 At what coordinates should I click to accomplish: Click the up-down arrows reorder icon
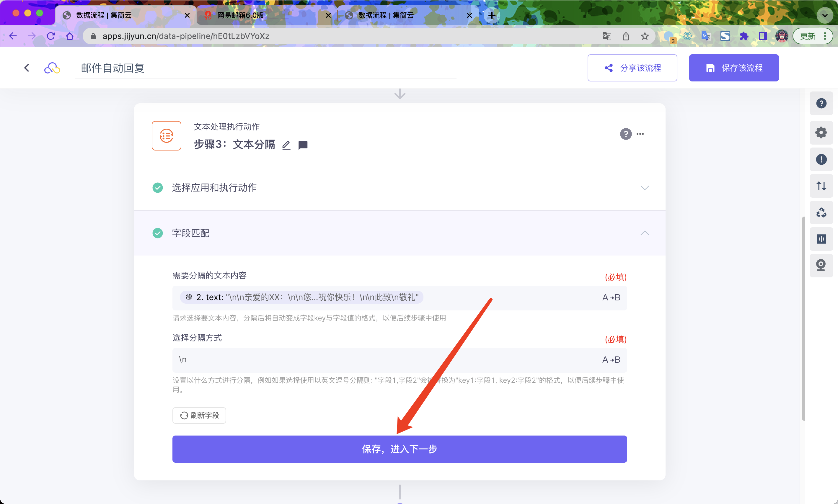(x=821, y=186)
